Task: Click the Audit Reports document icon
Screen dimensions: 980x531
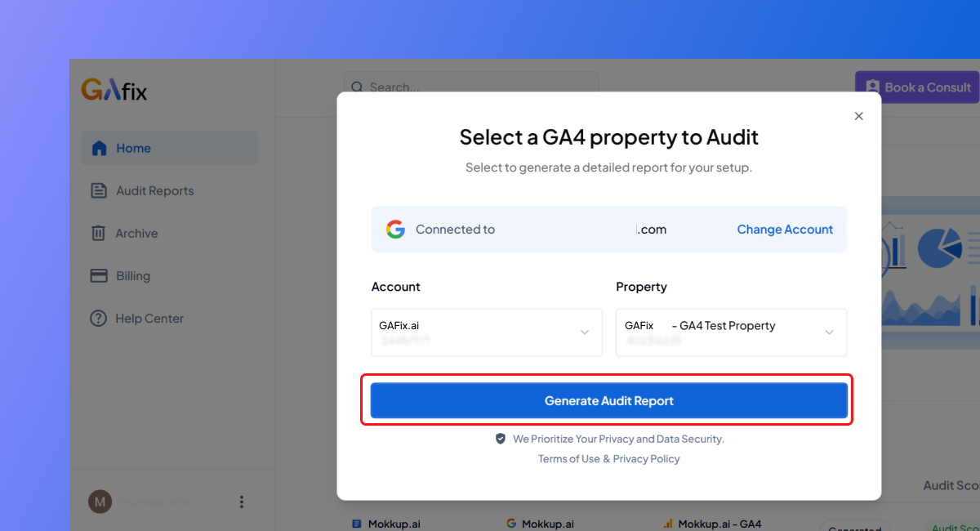Action: [99, 190]
